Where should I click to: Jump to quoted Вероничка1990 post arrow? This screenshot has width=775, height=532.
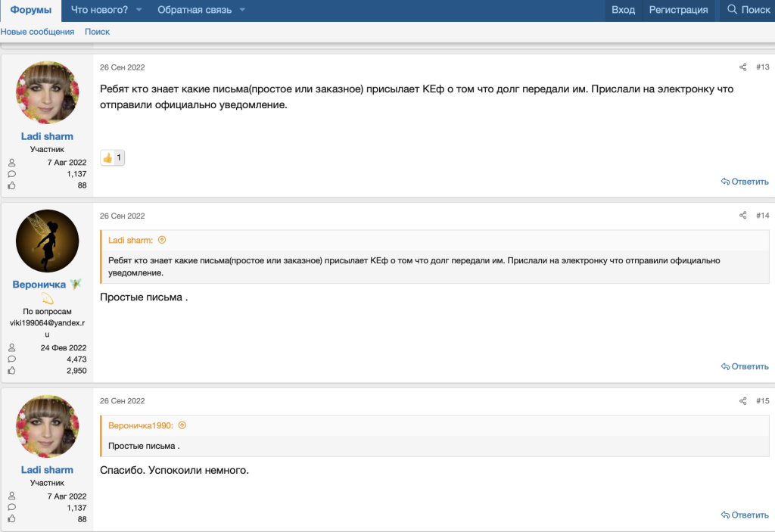click(182, 425)
